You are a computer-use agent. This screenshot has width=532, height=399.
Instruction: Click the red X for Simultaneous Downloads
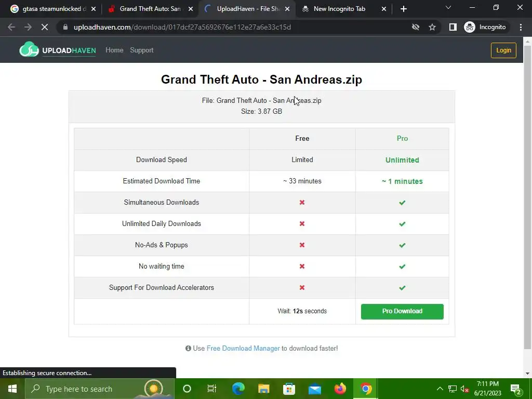click(x=302, y=203)
